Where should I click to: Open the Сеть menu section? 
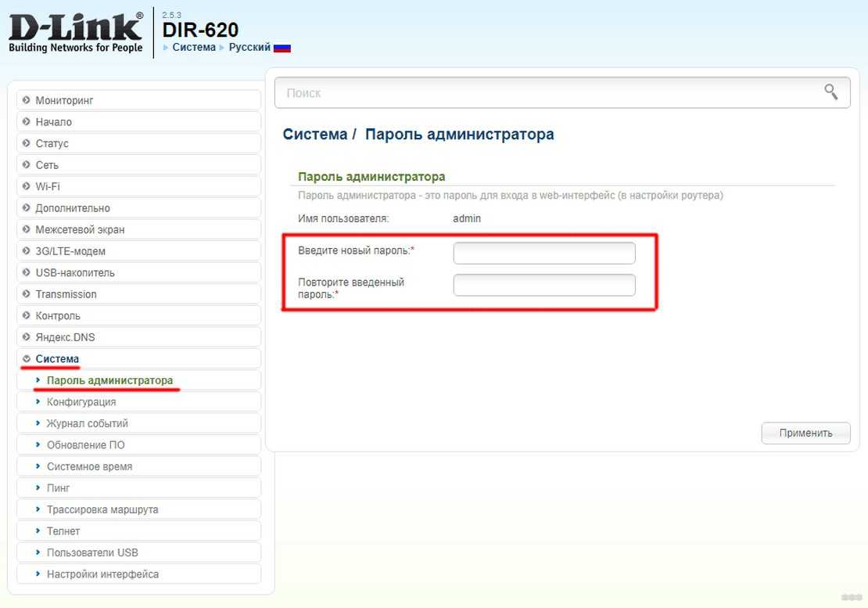47,165
